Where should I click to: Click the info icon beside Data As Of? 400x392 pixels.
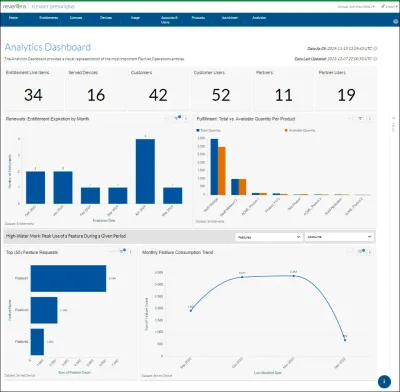[375, 49]
